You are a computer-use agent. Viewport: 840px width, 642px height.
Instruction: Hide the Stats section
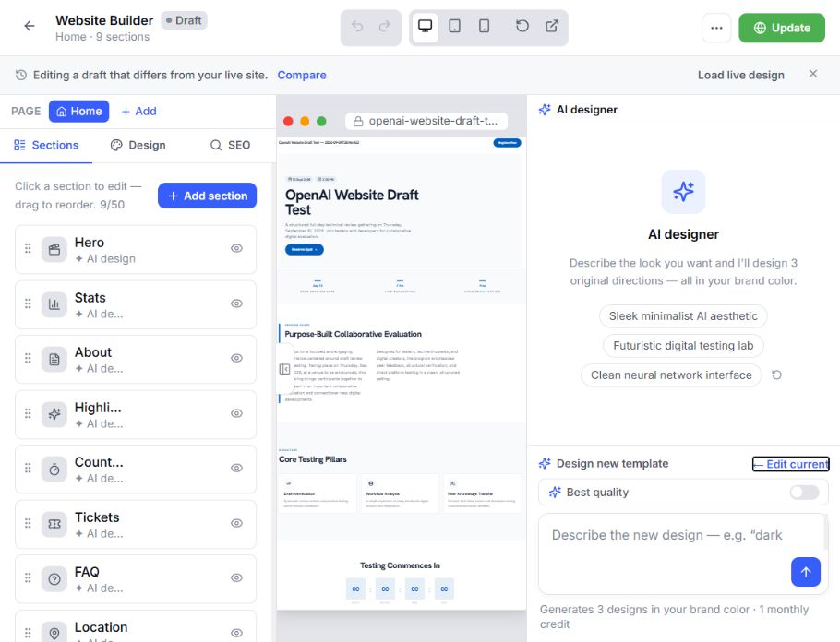237,303
